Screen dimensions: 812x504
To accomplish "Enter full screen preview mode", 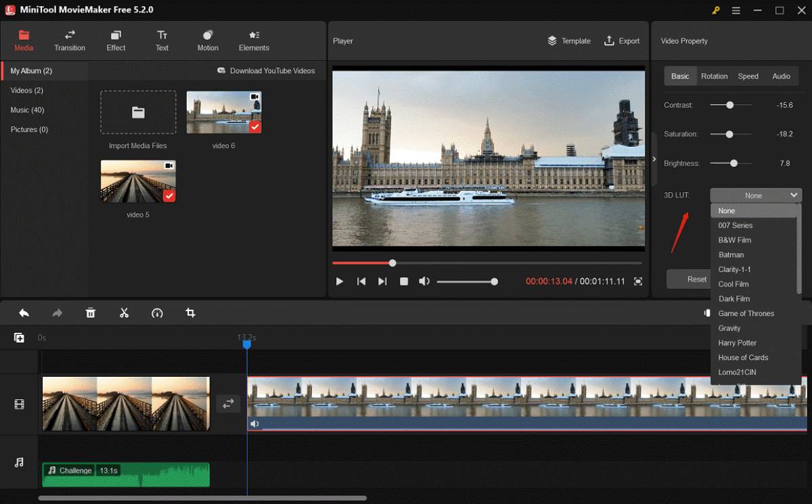I will [638, 281].
